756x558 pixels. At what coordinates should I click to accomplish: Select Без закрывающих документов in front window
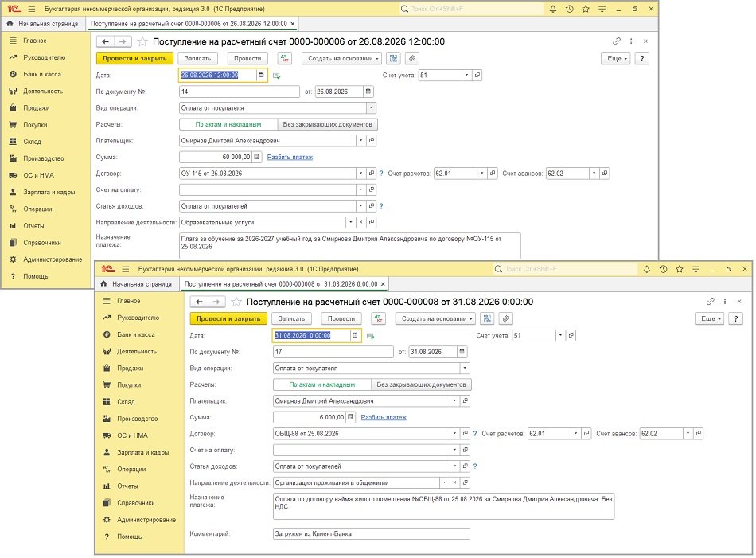(x=422, y=384)
